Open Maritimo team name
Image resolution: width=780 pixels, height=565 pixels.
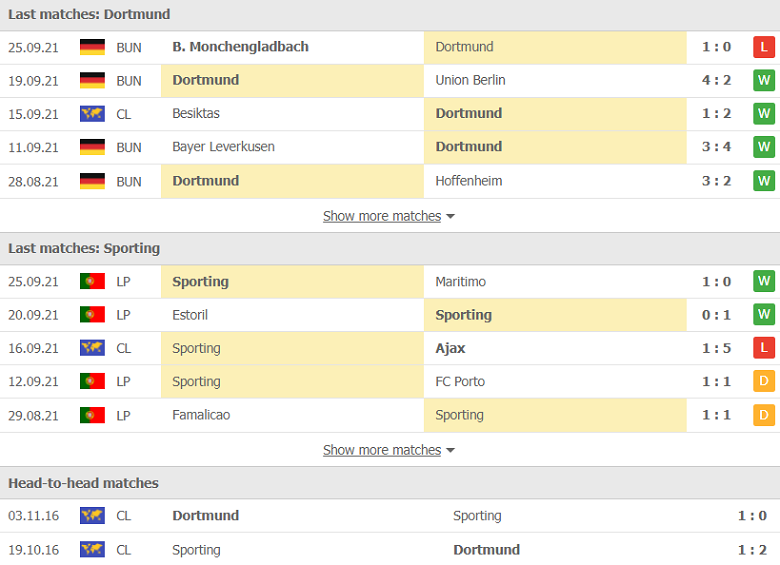pos(460,282)
